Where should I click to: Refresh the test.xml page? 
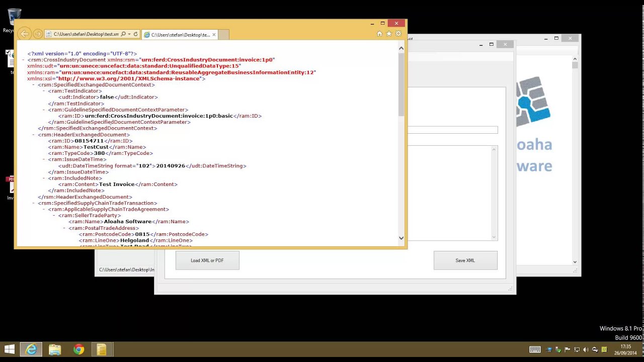coord(135,34)
